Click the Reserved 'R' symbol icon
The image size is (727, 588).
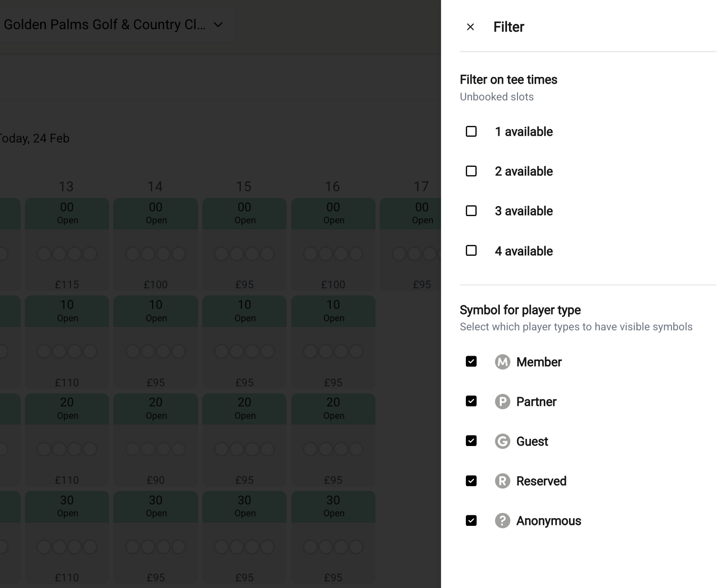[502, 481]
